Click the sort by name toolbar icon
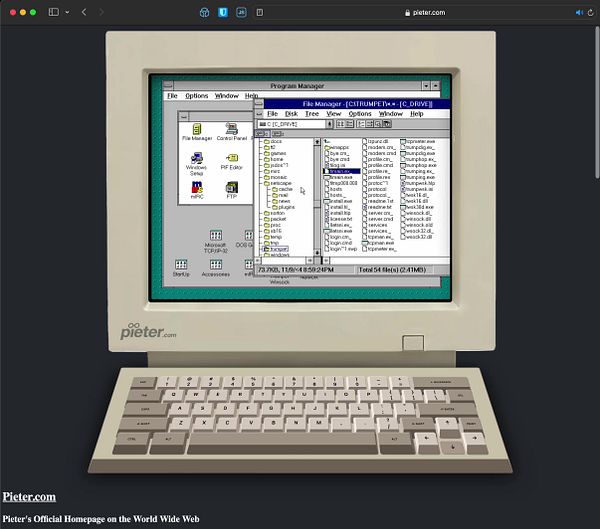The width and height of the screenshot is (600, 529). pos(360,124)
